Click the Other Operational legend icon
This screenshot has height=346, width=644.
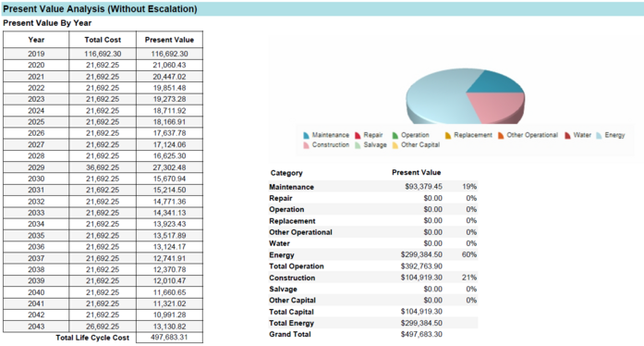[x=501, y=135]
